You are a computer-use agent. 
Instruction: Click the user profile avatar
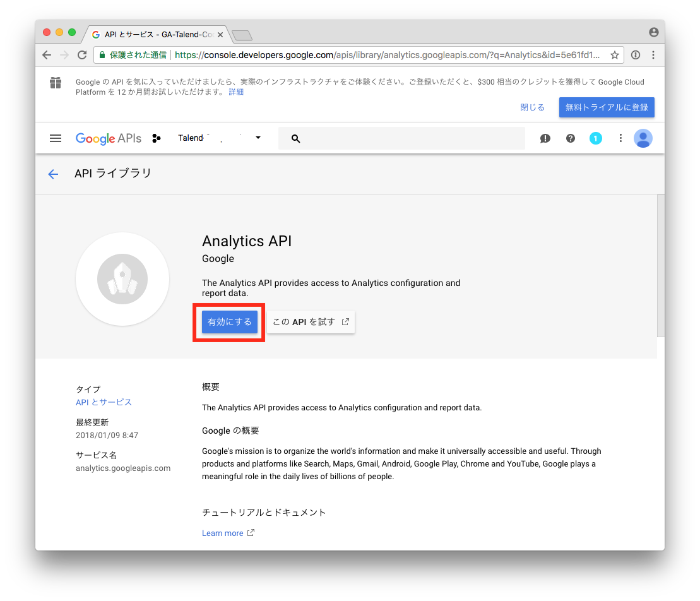[643, 138]
